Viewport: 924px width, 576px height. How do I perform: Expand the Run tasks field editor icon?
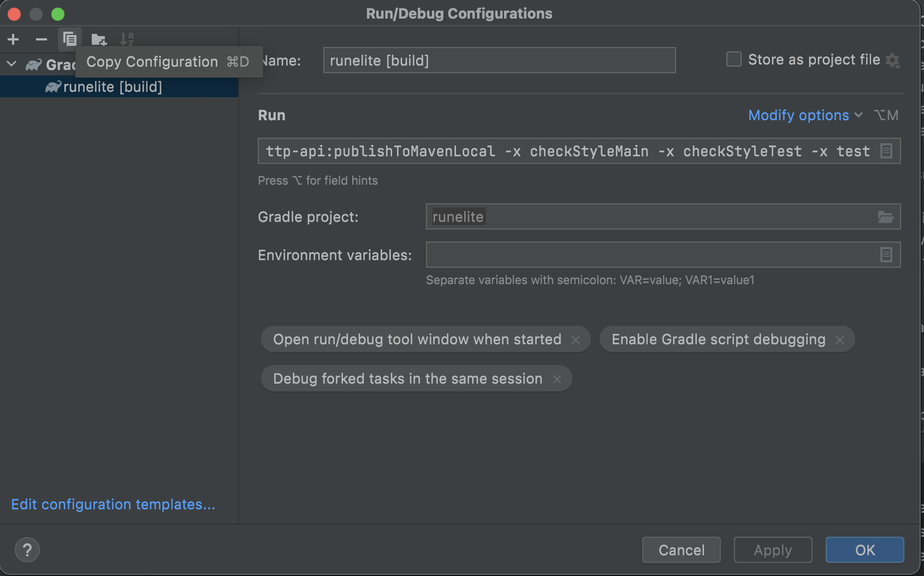pos(886,151)
